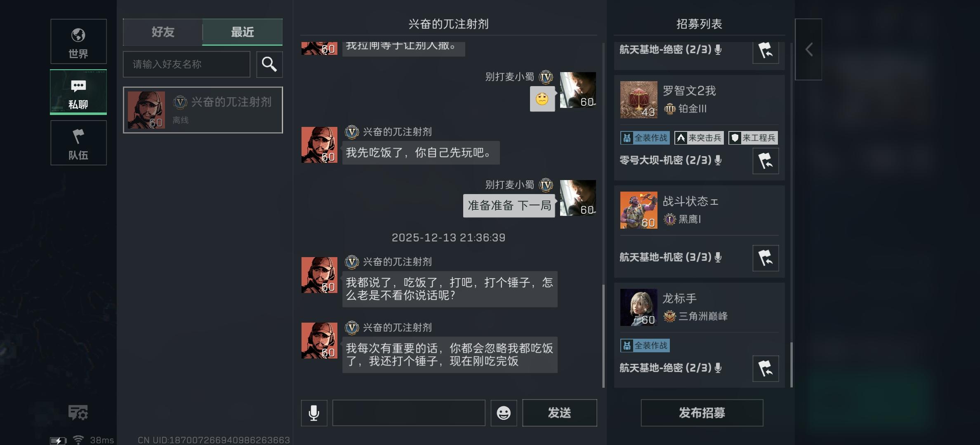980x445 pixels.
Task: Select conversation with 兴奋的兀注射剂 in list
Action: pos(203,110)
